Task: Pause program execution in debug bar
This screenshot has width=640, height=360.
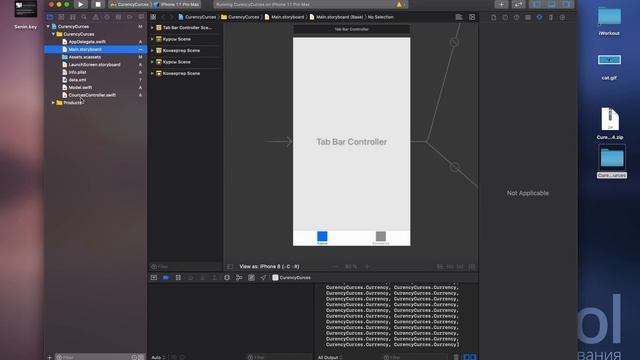Action: tap(178, 278)
